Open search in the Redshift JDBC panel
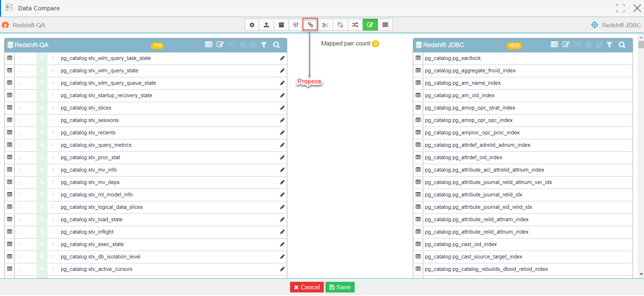 (622, 45)
